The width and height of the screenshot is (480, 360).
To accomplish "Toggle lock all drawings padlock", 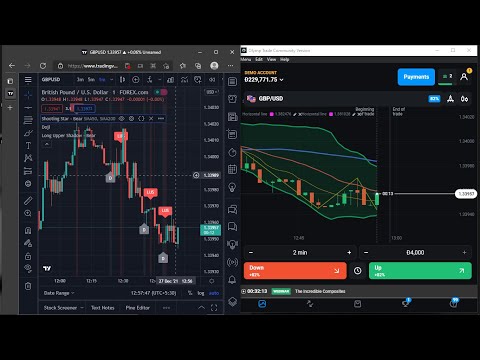I will click(x=28, y=256).
